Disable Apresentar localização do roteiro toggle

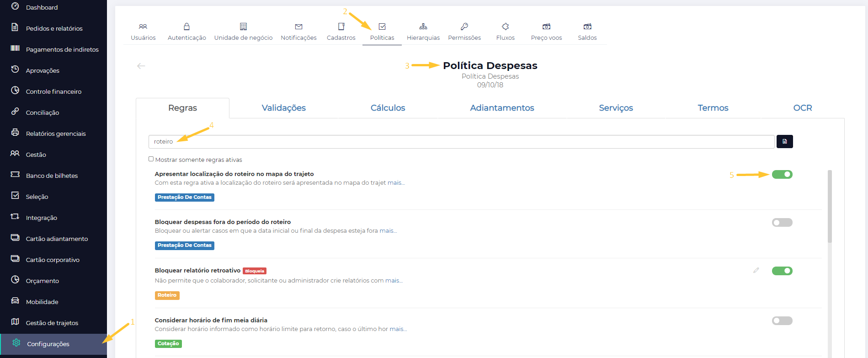click(x=782, y=175)
